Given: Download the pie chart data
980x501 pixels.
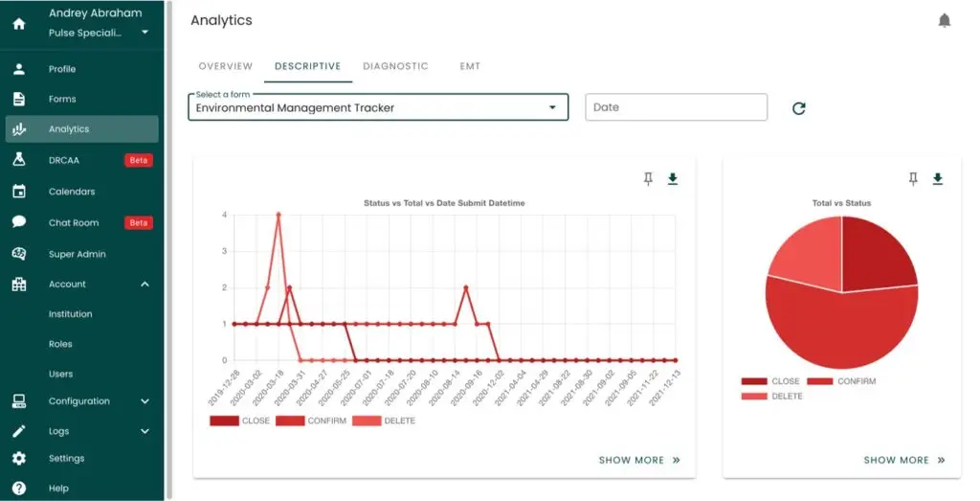Looking at the screenshot, I should click(x=938, y=179).
